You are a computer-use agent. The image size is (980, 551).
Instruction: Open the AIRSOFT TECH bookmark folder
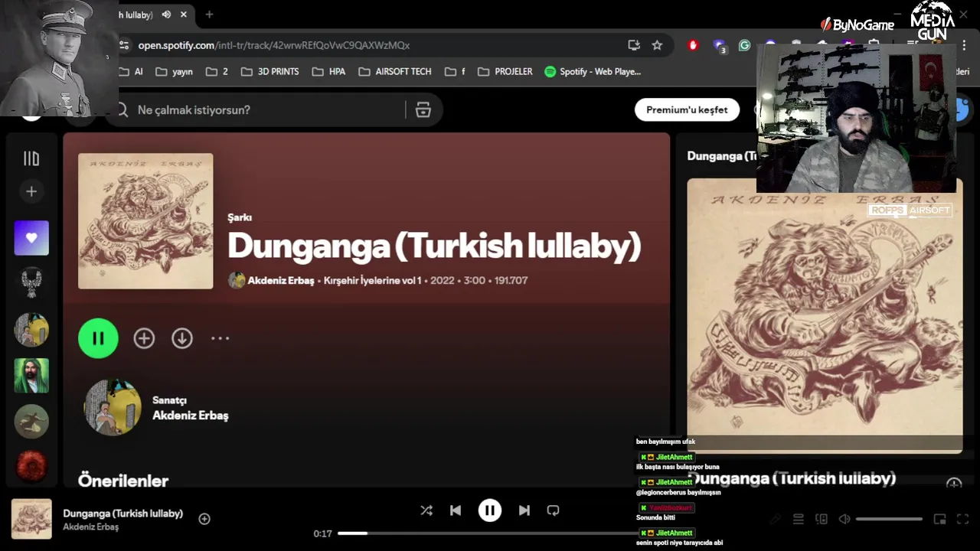(395, 71)
